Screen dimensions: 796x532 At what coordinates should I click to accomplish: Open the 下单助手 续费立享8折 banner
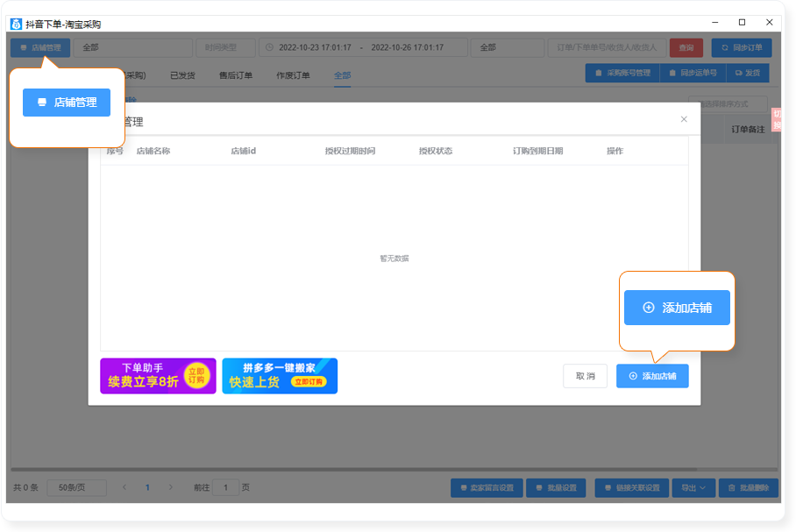click(x=158, y=376)
